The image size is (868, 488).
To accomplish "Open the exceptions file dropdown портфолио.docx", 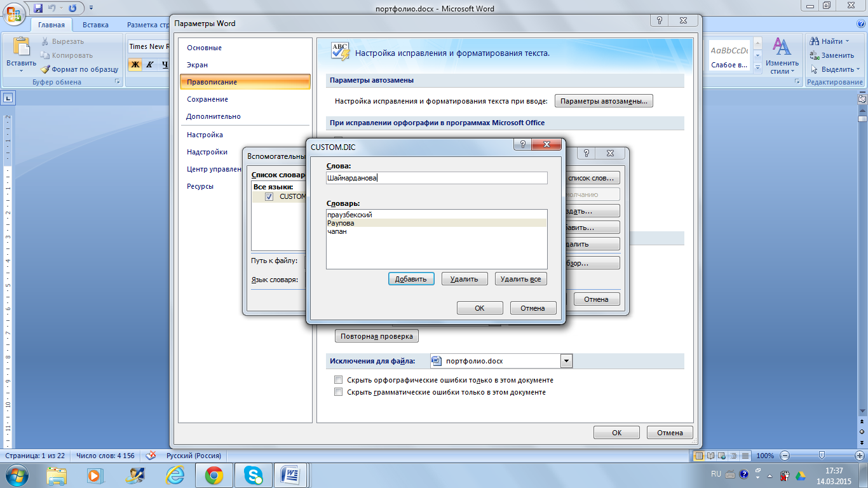I will [566, 361].
